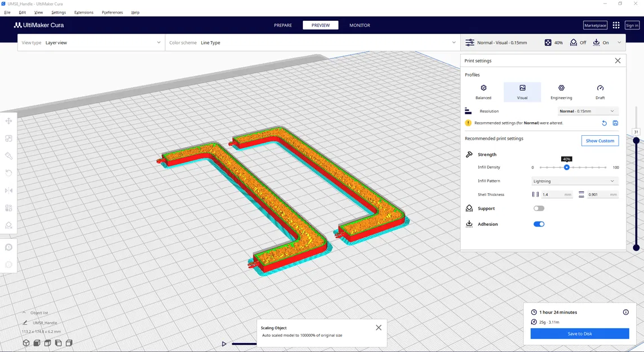644x352 pixels.
Task: Open the Preferences menu
Action: point(112,12)
